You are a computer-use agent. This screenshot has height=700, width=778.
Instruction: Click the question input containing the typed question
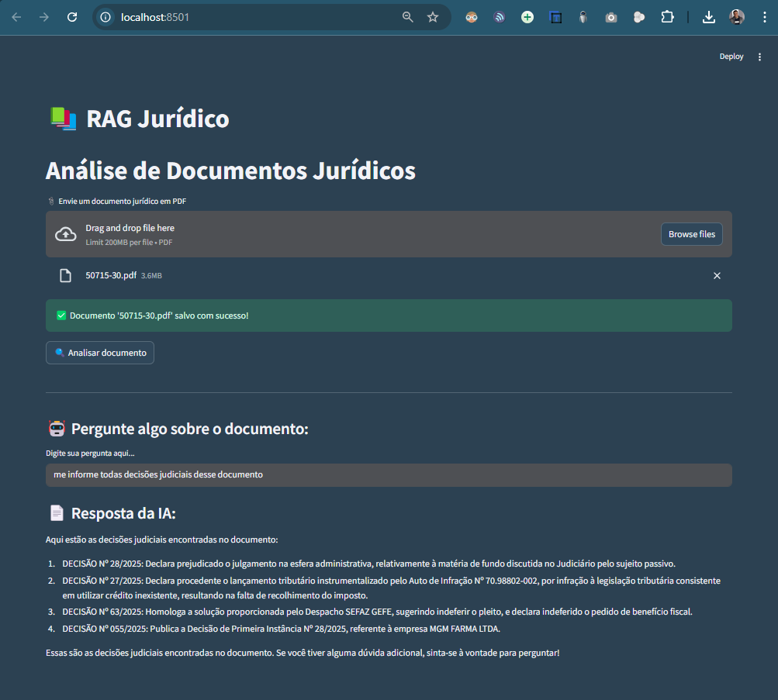[388, 474]
